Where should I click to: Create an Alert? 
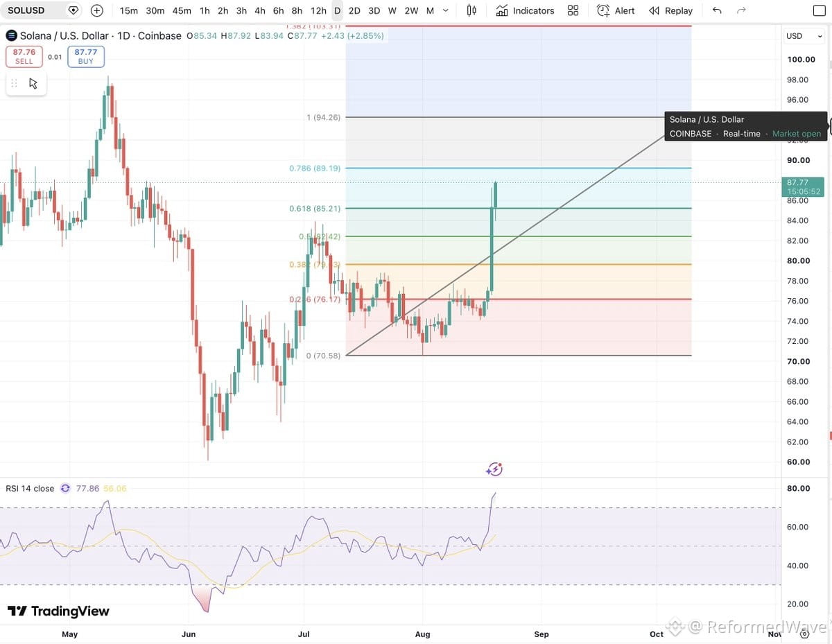click(x=616, y=10)
